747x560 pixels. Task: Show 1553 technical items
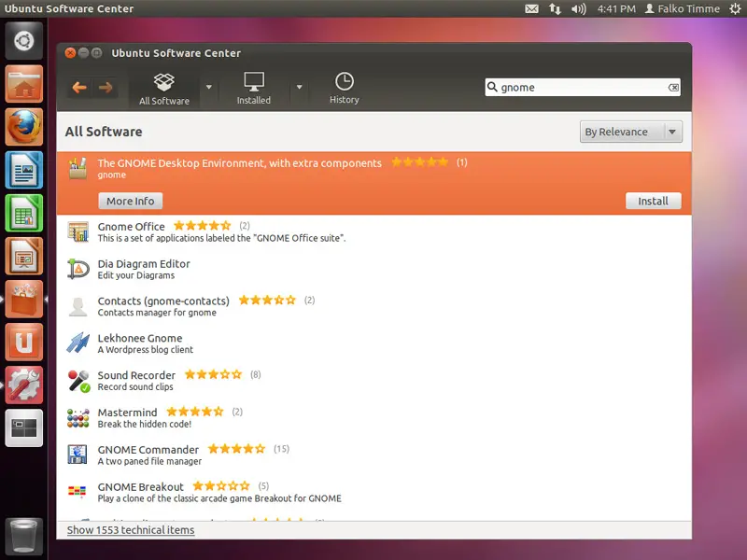point(131,530)
